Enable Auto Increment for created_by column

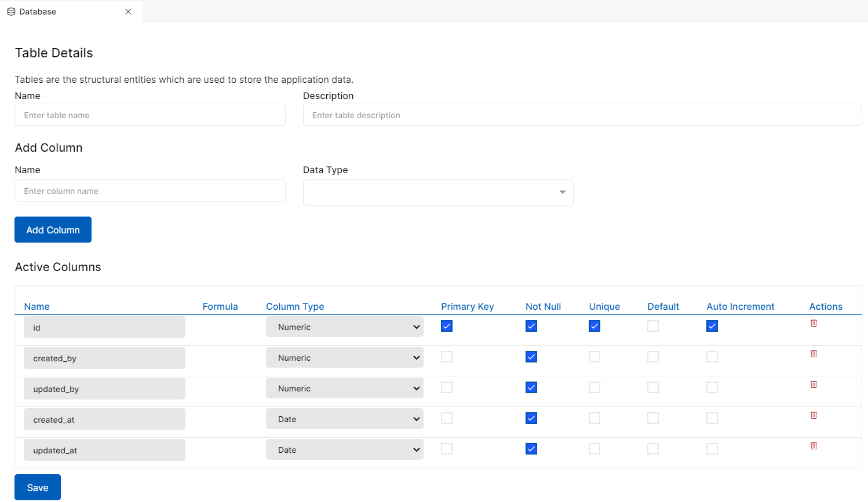pyautogui.click(x=712, y=357)
